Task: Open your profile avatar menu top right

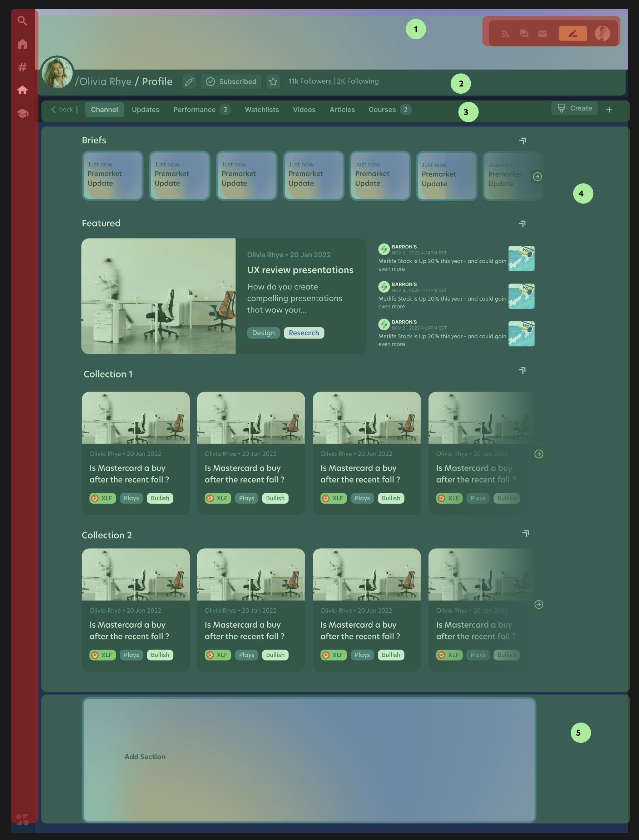Action: [602, 34]
